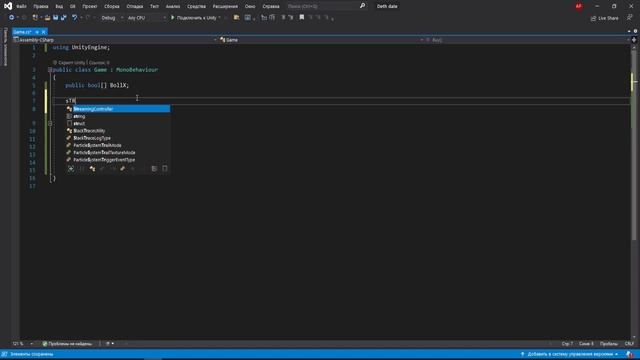Click the folder icon after the run button
The width and height of the screenshot is (640, 360).
click(236, 18)
